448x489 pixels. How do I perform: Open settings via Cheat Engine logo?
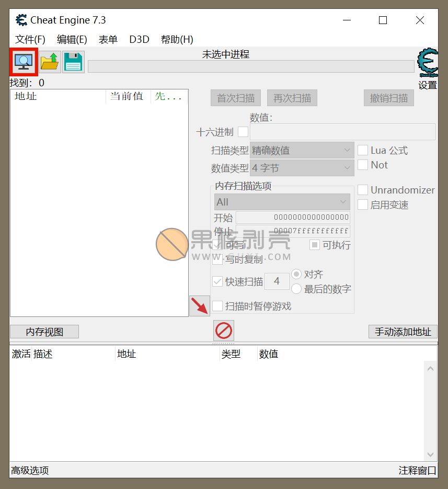428,62
